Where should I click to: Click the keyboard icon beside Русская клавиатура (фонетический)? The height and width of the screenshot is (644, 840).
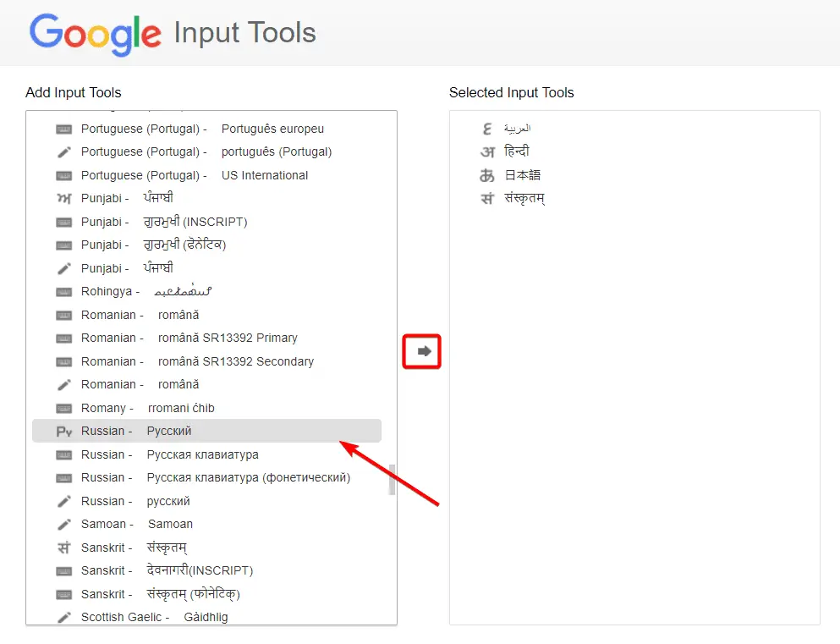[63, 478]
